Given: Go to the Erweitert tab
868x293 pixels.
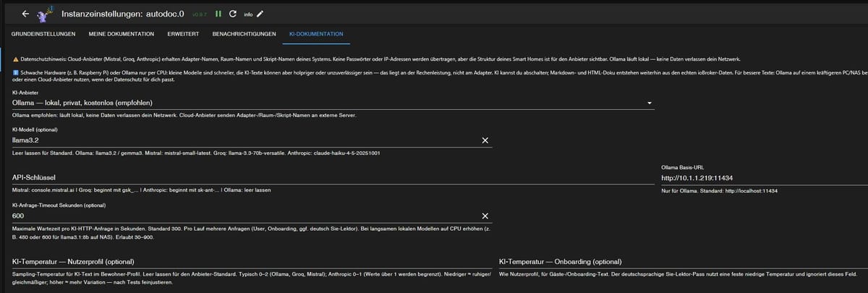Looking at the screenshot, I should [x=183, y=34].
